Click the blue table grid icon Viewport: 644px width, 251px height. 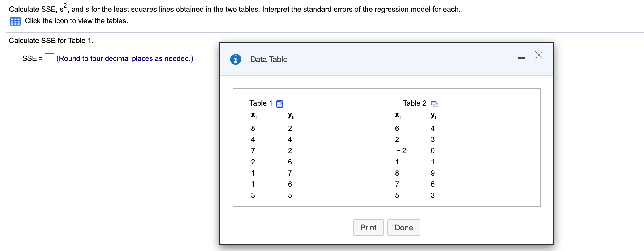coord(15,21)
